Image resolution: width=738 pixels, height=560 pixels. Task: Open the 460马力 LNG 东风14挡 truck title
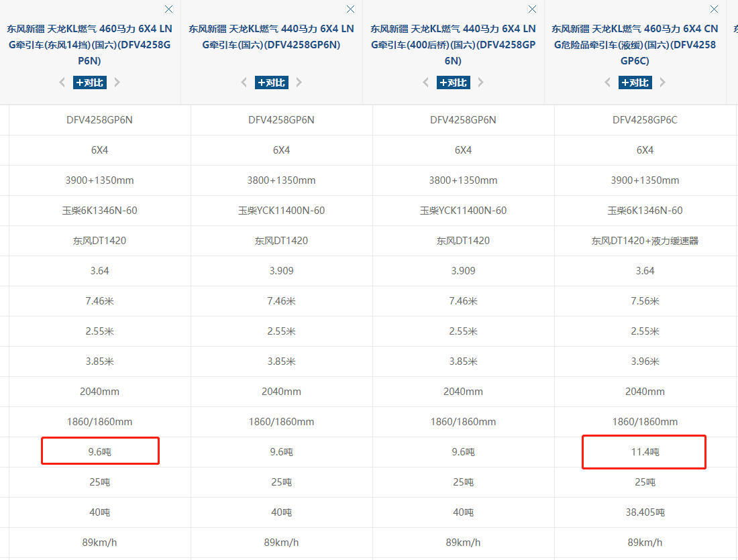[x=90, y=45]
